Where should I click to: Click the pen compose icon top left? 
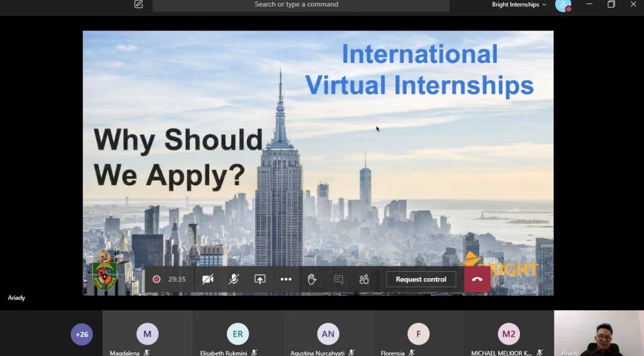coord(138,4)
